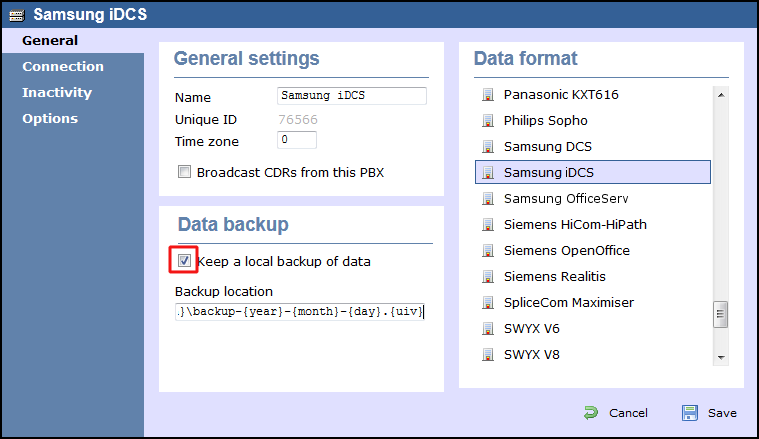Click the Siemens Realitis list icon

(x=488, y=276)
